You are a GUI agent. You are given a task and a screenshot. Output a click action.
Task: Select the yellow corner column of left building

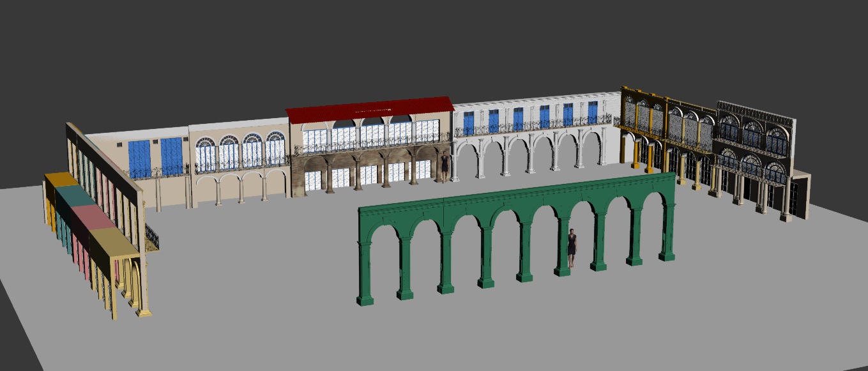point(144,281)
